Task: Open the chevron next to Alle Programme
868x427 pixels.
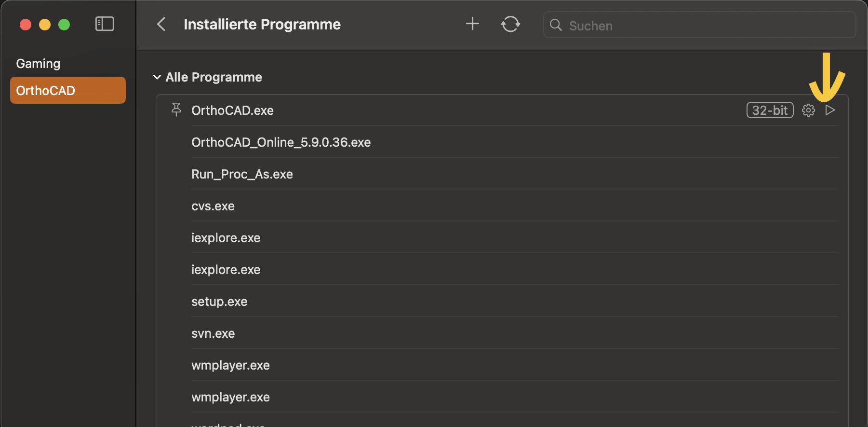Action: pos(157,77)
